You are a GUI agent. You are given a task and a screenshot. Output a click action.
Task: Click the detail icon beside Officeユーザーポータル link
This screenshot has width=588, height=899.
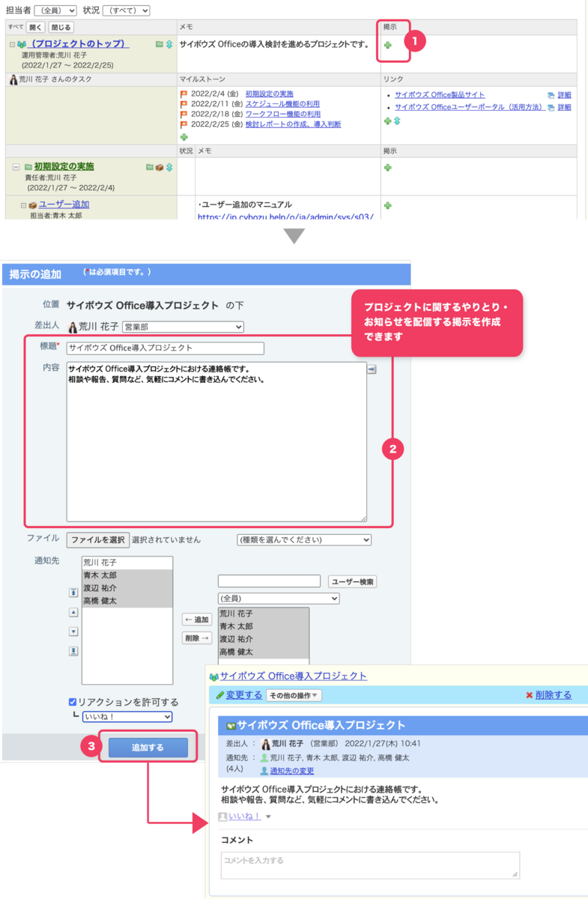click(551, 107)
